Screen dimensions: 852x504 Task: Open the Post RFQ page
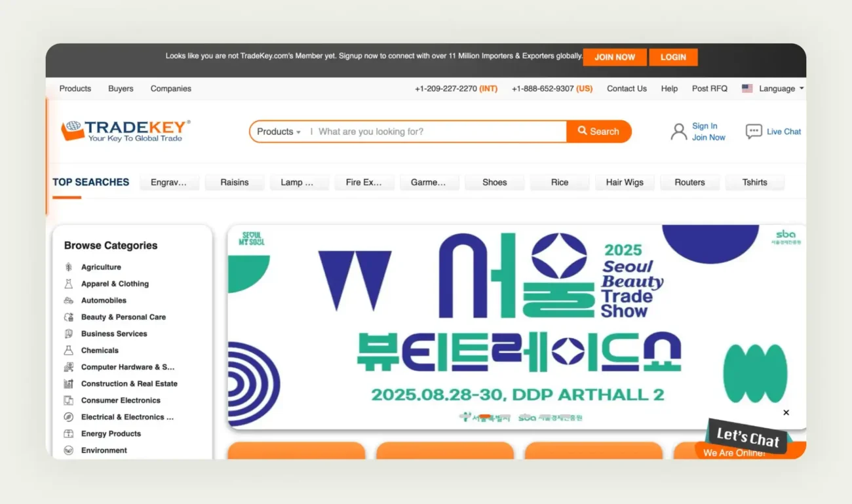tap(709, 88)
